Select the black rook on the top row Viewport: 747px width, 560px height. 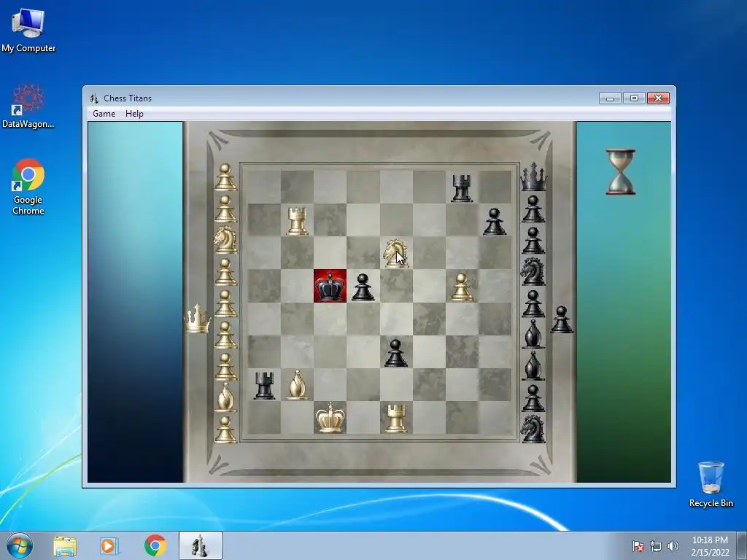point(461,187)
